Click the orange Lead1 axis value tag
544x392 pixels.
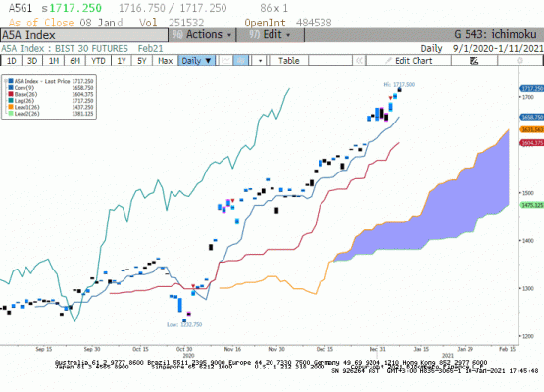(532, 129)
